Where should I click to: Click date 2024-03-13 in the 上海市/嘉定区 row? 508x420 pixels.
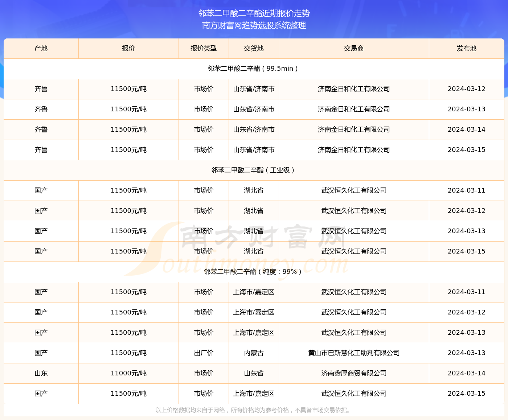click(466, 333)
